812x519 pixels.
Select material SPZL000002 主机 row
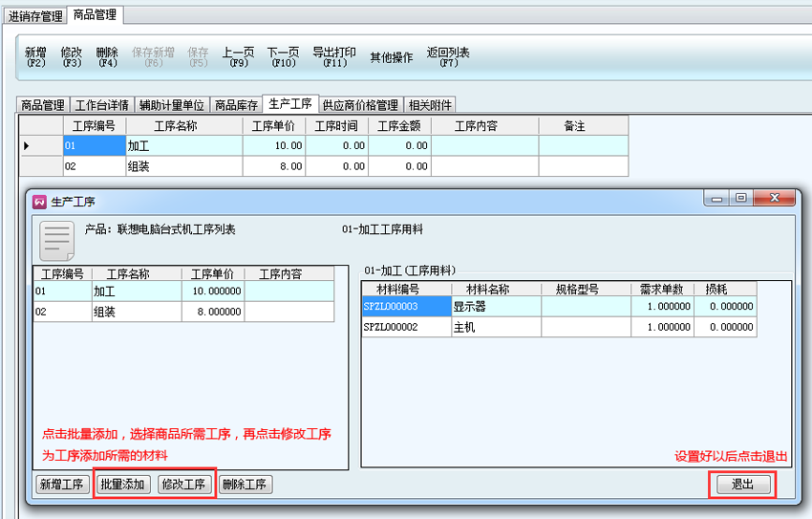click(x=497, y=327)
